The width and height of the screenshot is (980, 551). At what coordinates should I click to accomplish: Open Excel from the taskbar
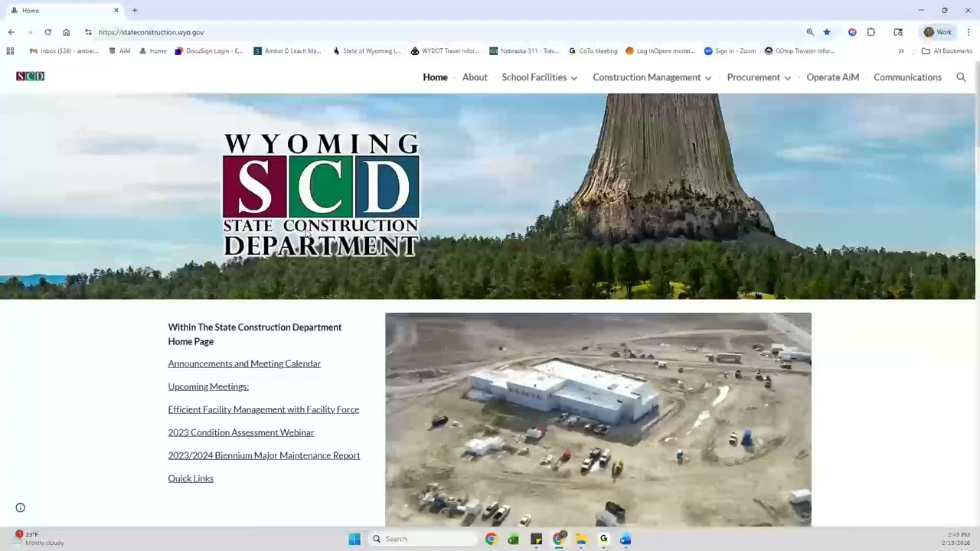(x=513, y=539)
